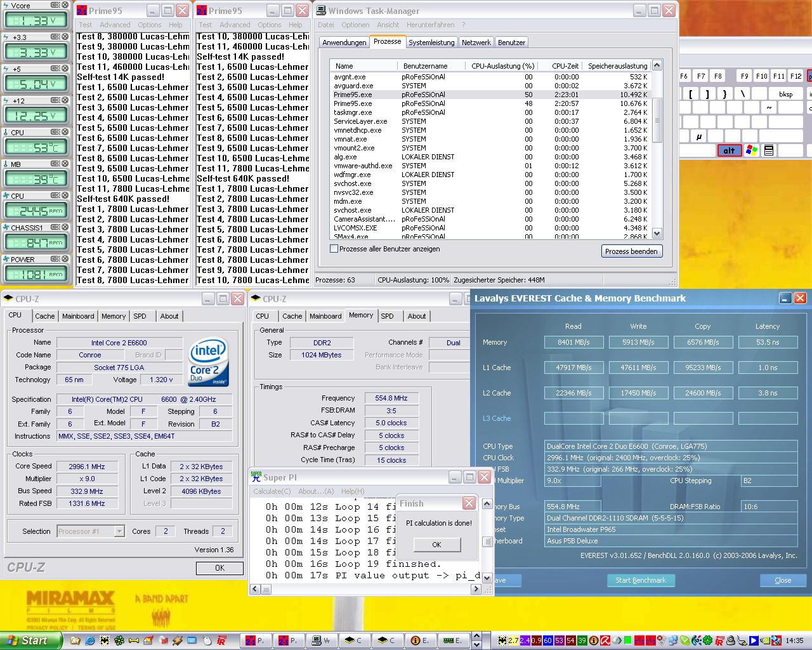Close the CHASSIS1 fan sensor panel
Image resolution: width=812 pixels, height=650 pixels.
click(x=65, y=227)
